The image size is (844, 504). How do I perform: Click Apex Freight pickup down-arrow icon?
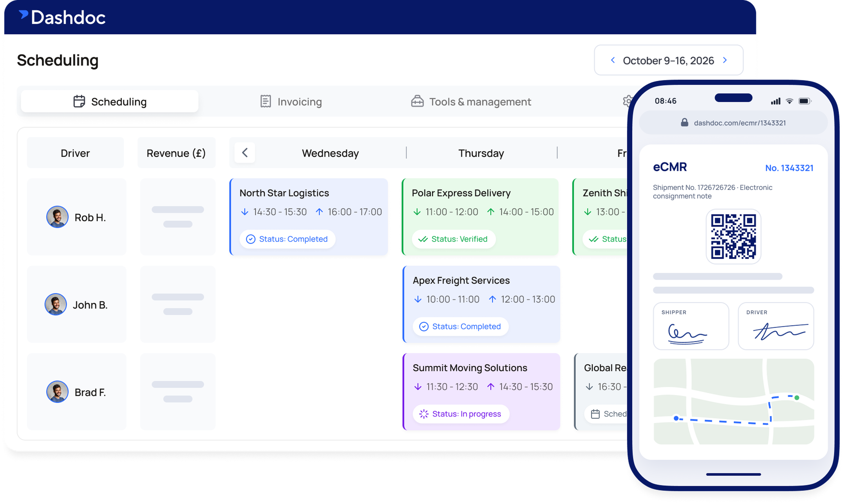(x=418, y=300)
